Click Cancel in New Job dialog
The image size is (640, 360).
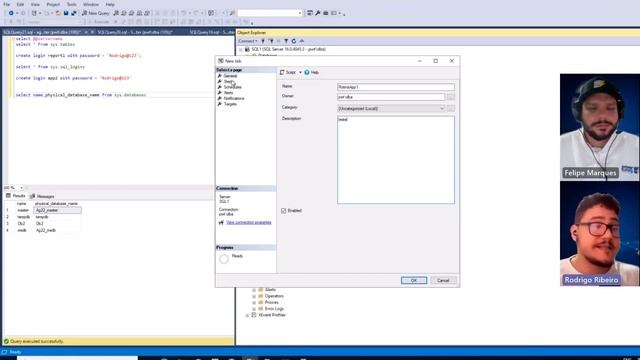click(x=443, y=280)
